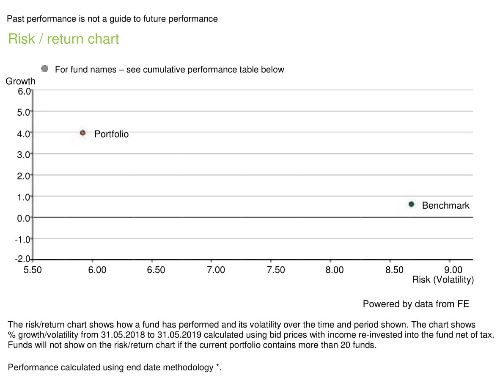Select the Benchmark label on chart

coord(446,205)
